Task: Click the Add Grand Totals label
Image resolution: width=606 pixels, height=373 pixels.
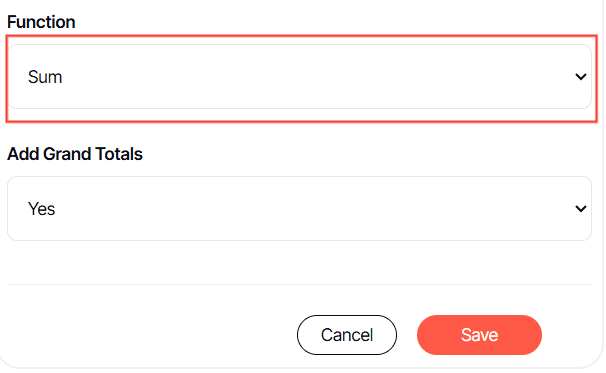Action: (x=75, y=154)
